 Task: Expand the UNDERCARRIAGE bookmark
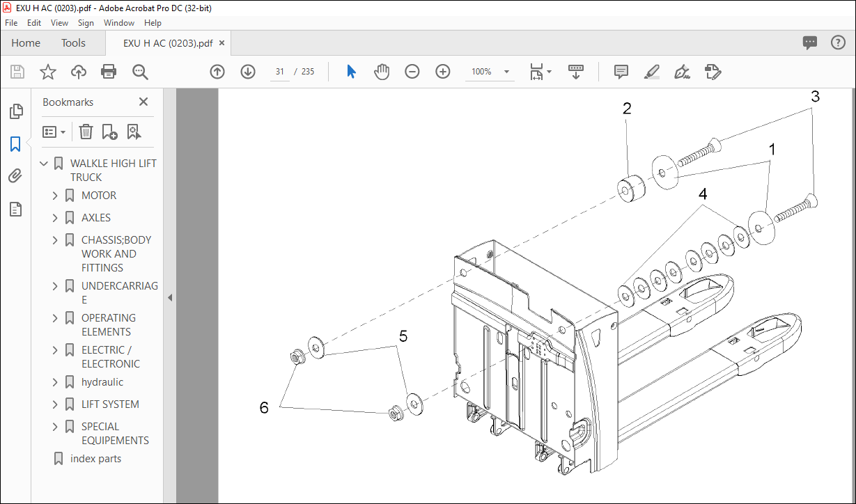(55, 286)
